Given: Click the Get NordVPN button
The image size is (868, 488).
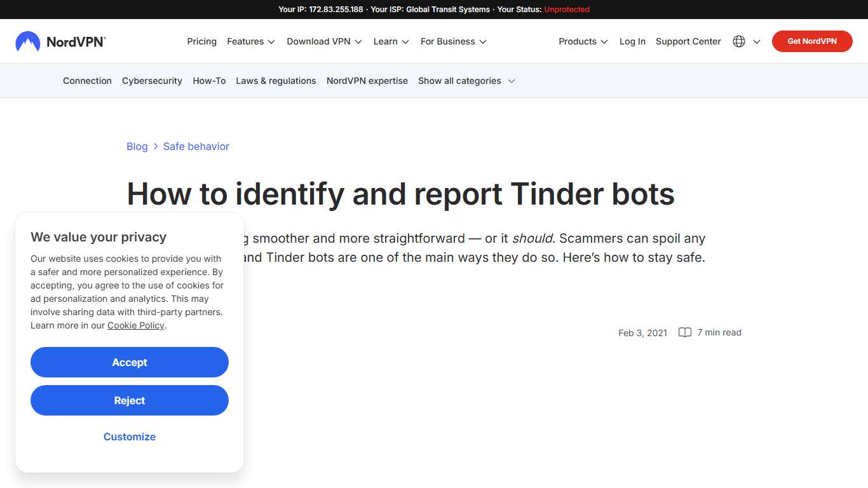Looking at the screenshot, I should click(x=812, y=41).
